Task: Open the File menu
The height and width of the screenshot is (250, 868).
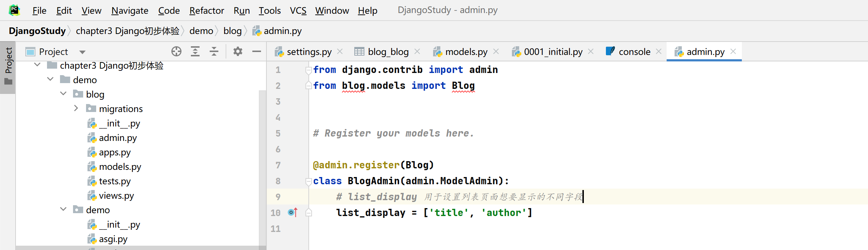Action: [x=39, y=10]
